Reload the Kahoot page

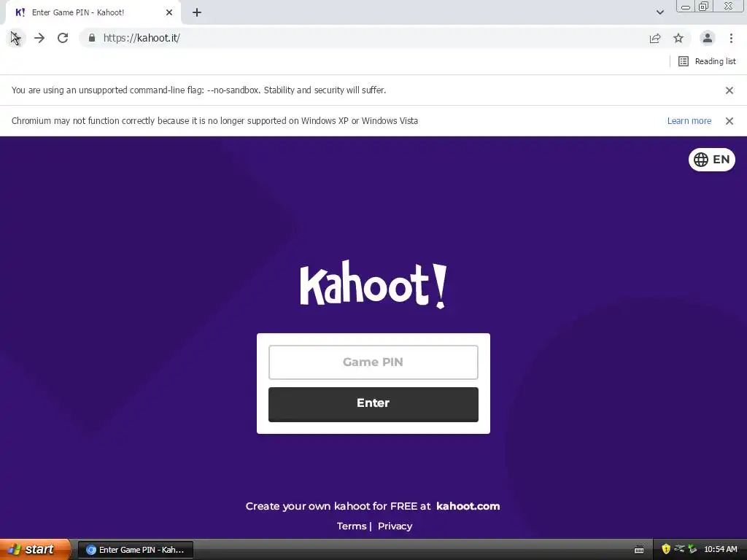(x=63, y=38)
